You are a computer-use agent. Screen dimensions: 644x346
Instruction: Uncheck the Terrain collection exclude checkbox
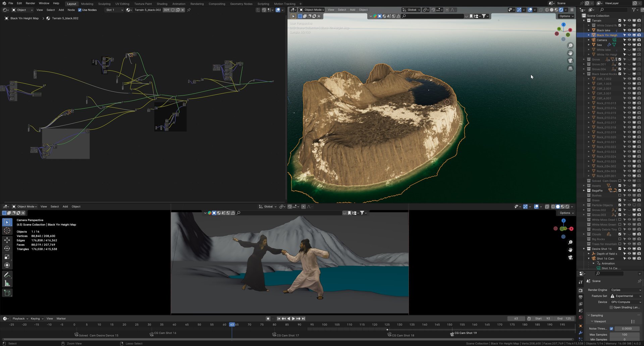620,20
